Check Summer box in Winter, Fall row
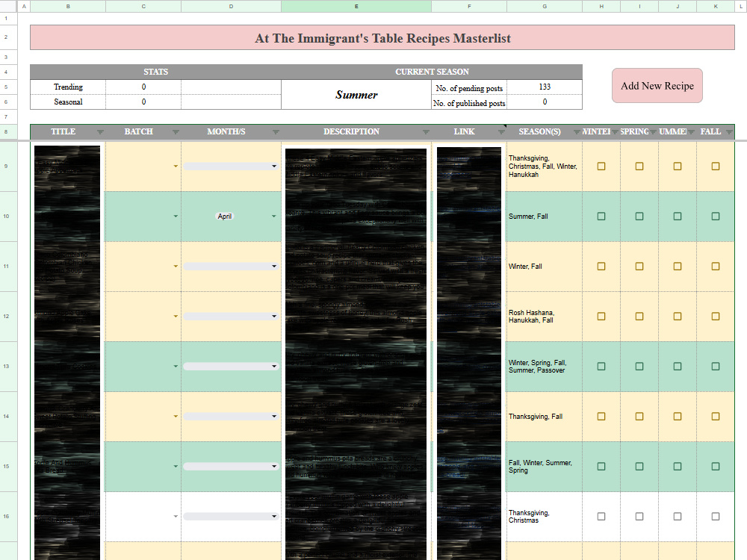This screenshot has height=560, width=747. point(678,267)
